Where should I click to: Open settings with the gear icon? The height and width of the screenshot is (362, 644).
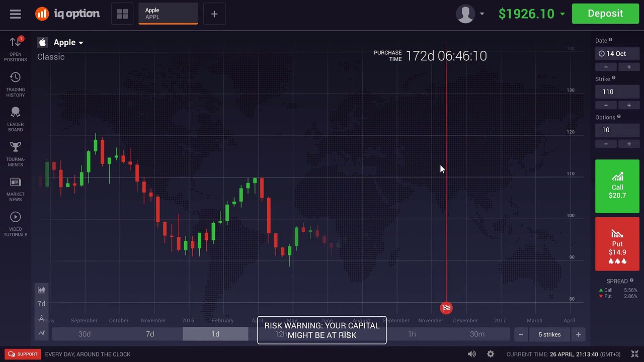click(x=491, y=354)
